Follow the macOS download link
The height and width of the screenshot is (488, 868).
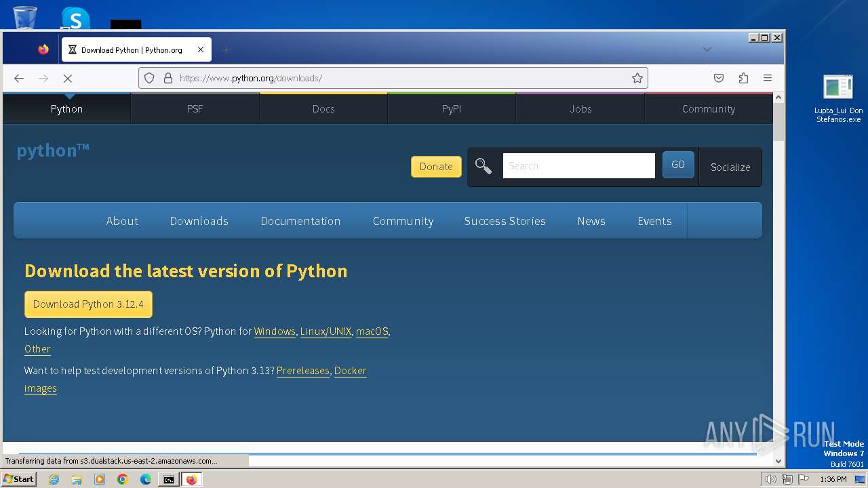[x=372, y=331]
